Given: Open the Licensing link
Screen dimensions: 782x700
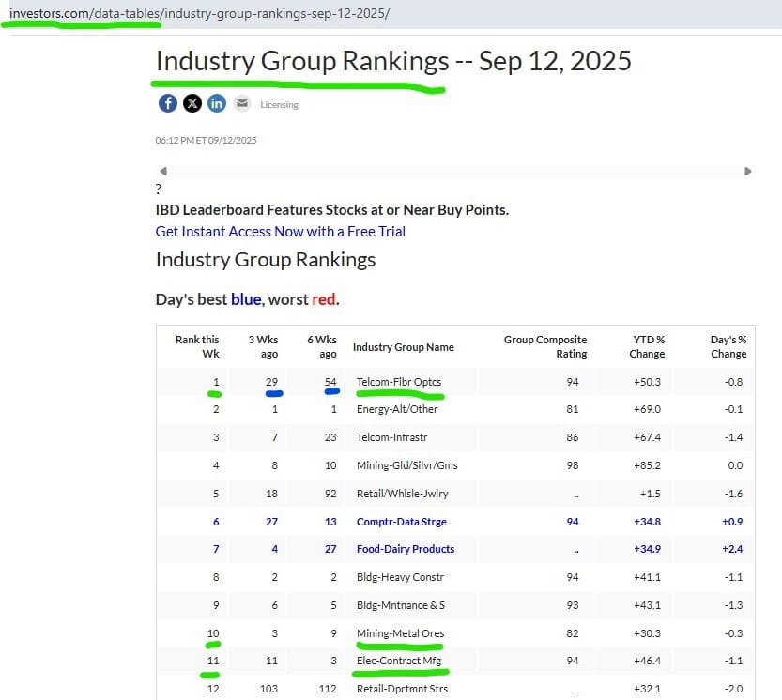Looking at the screenshot, I should click(280, 105).
